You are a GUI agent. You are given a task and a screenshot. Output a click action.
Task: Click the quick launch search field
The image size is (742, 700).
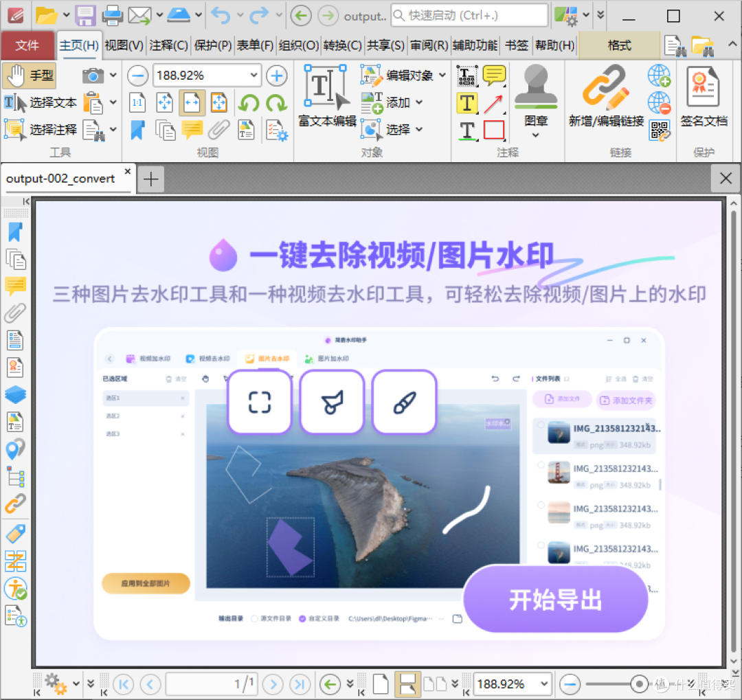pos(469,16)
